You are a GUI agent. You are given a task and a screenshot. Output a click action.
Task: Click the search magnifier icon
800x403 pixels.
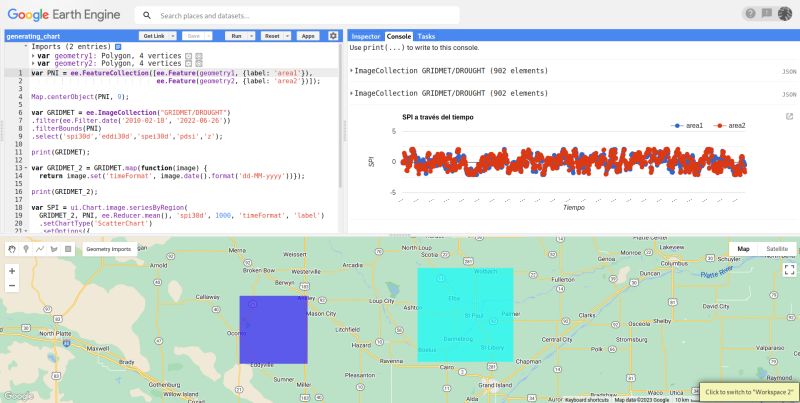point(147,15)
